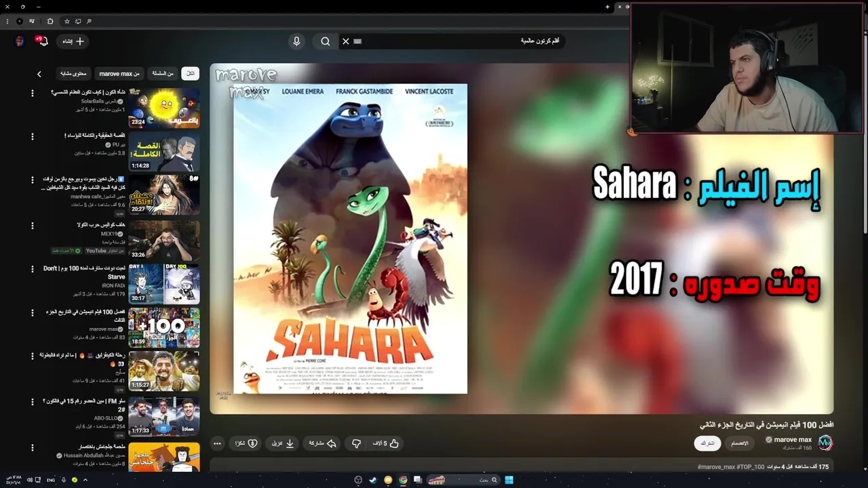Open options menu for 'القصة الحقيقية' video

(32, 136)
